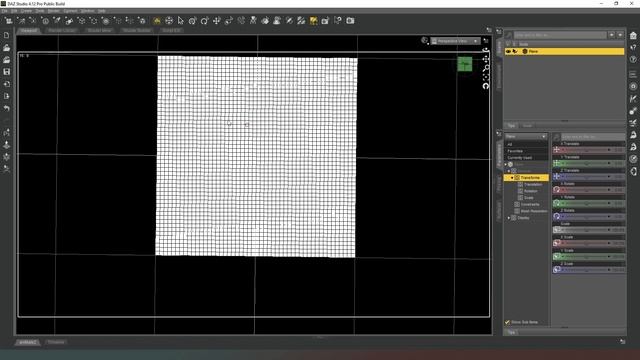
Task: Select the Plane row in the Scene list
Action: pyautogui.click(x=564, y=51)
